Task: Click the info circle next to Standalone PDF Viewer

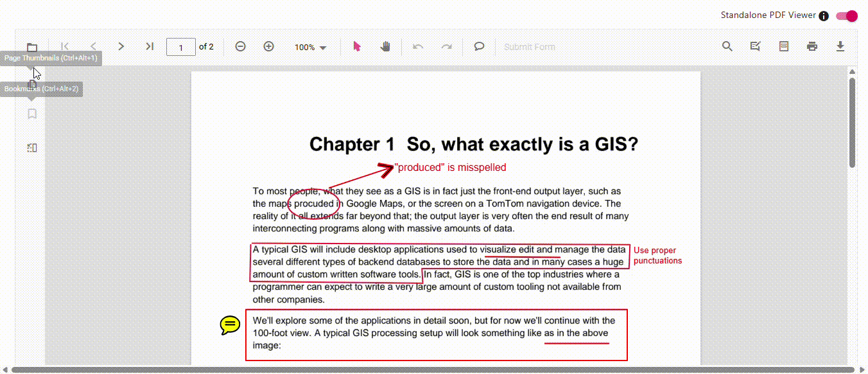Action: click(824, 15)
